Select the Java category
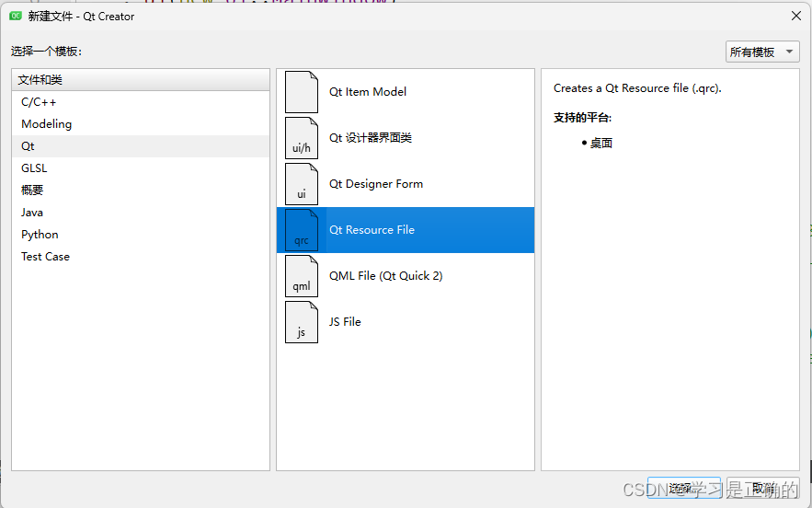The width and height of the screenshot is (812, 508). (141, 212)
